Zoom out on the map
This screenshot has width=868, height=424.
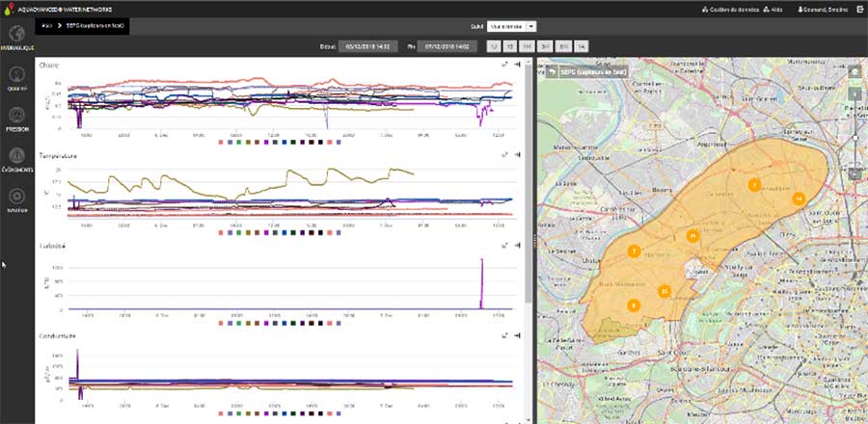click(x=854, y=173)
